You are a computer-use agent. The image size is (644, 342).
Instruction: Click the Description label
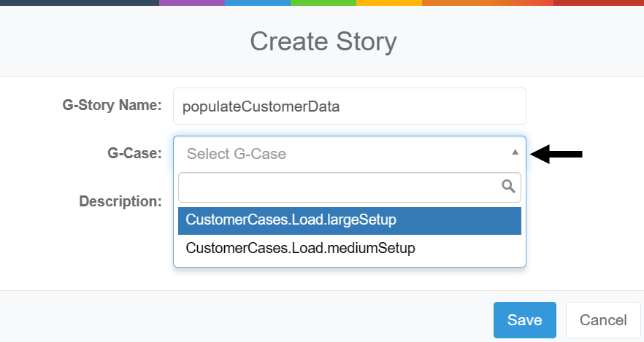click(120, 201)
